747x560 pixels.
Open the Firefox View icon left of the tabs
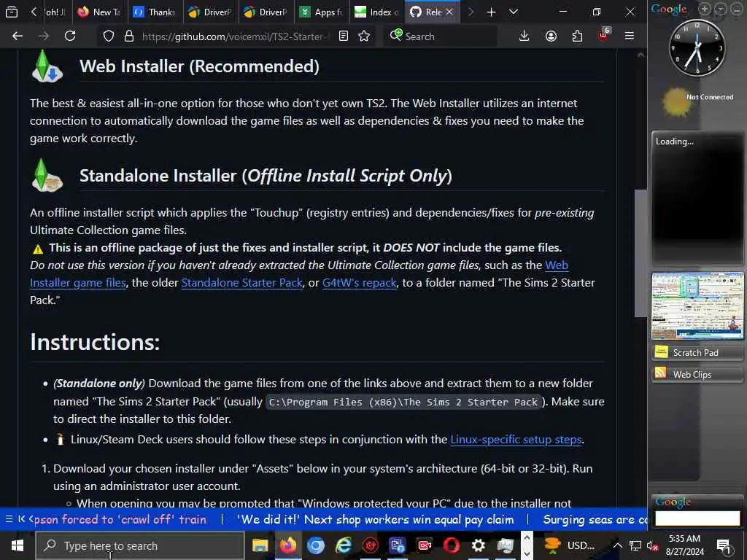pyautogui.click(x=12, y=12)
